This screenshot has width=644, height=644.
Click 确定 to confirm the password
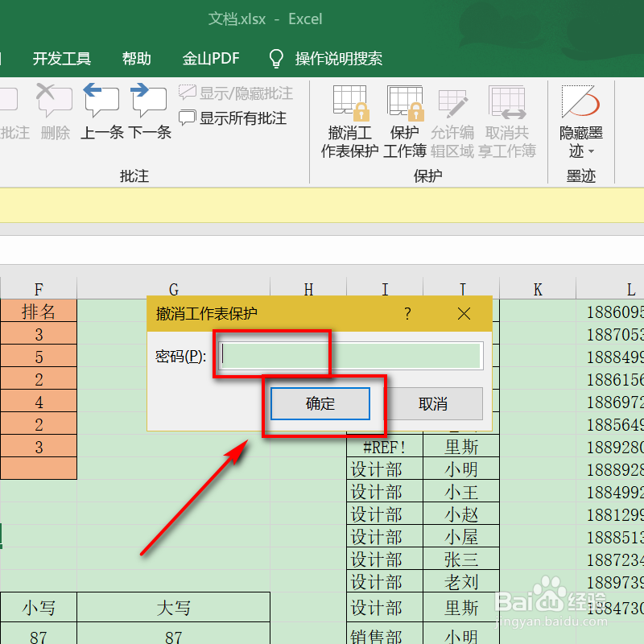tap(319, 404)
